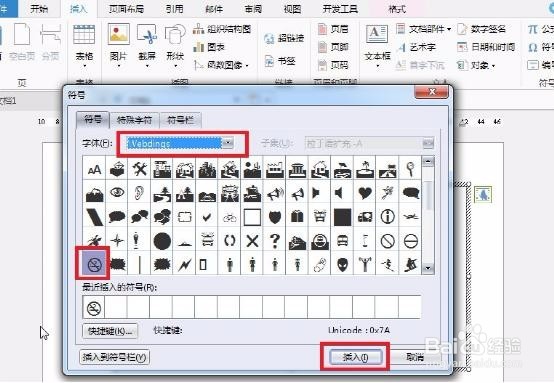The height and width of the screenshot is (383, 554).
Task: Select the info circle symbol
Action: coord(388,217)
